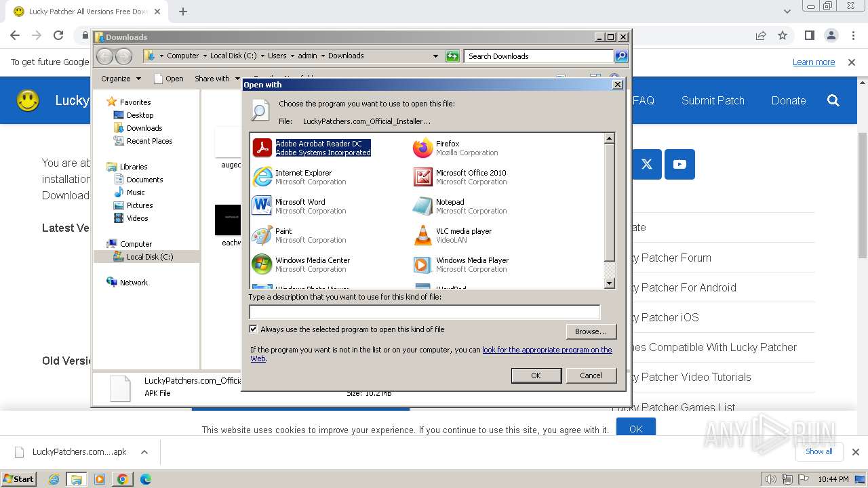Choose the Windows Media Player icon
The width and height of the screenshot is (868, 488).
pyautogui.click(x=423, y=264)
